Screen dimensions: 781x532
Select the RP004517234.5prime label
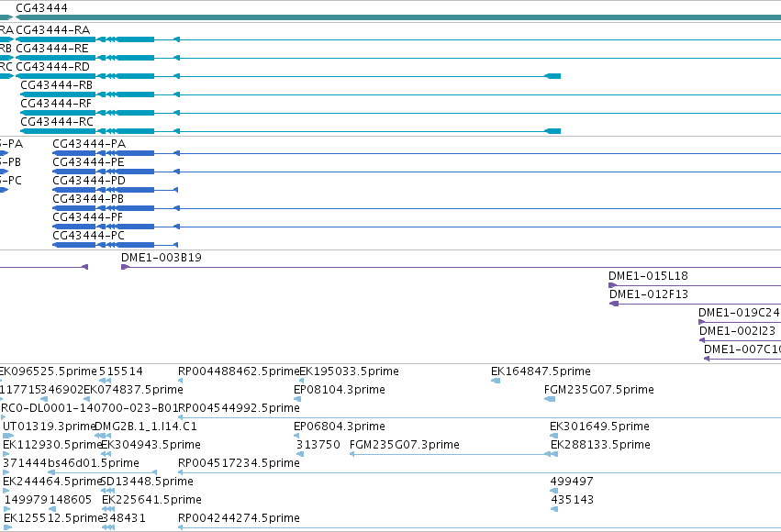tap(240, 463)
